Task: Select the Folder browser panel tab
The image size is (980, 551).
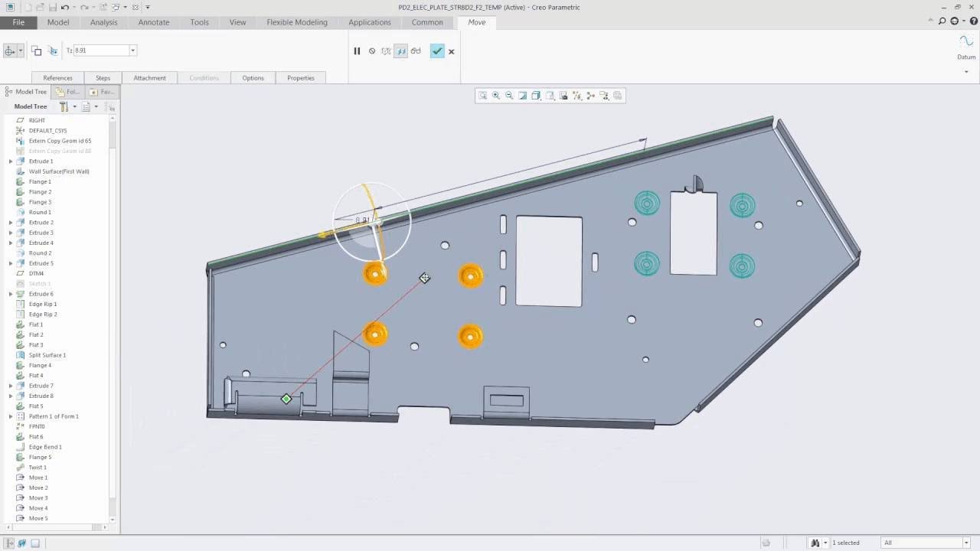Action: click(67, 92)
